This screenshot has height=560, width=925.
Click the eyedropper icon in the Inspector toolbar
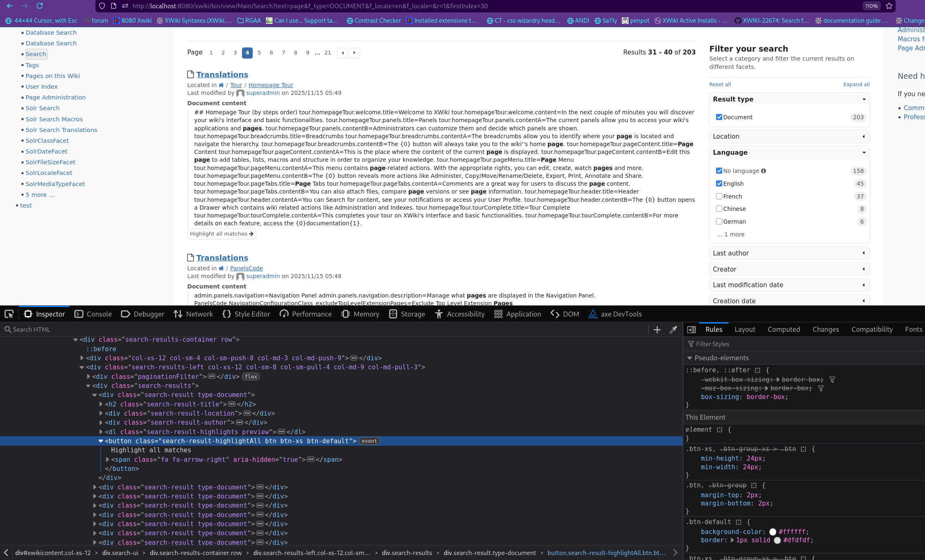(673, 329)
